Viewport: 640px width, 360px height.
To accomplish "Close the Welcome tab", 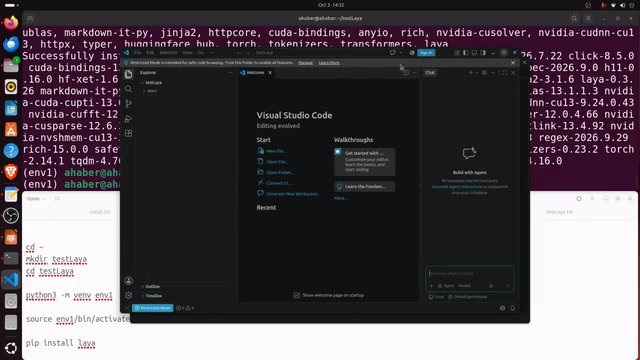I will tap(270, 73).
